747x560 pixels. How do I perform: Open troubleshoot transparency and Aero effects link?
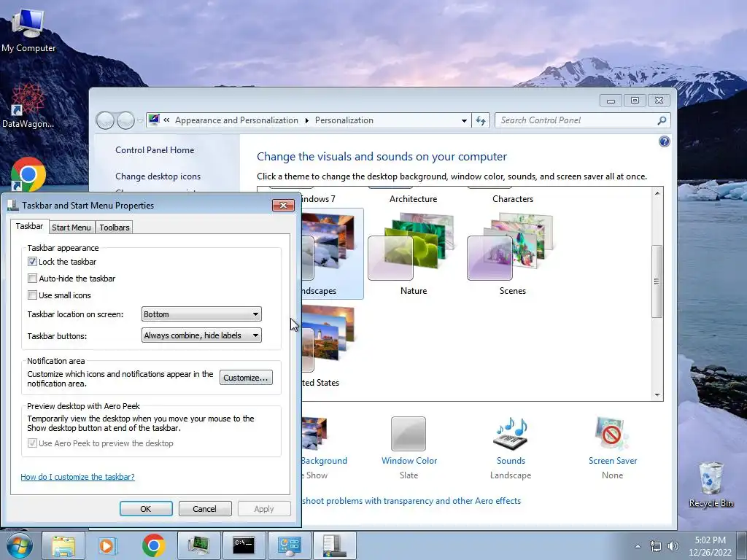pos(411,500)
